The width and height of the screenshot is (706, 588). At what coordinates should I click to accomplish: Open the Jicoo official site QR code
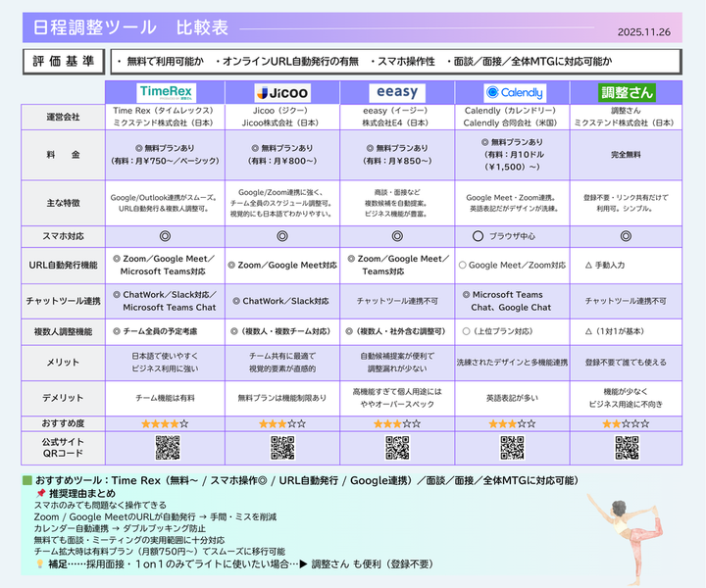282,448
